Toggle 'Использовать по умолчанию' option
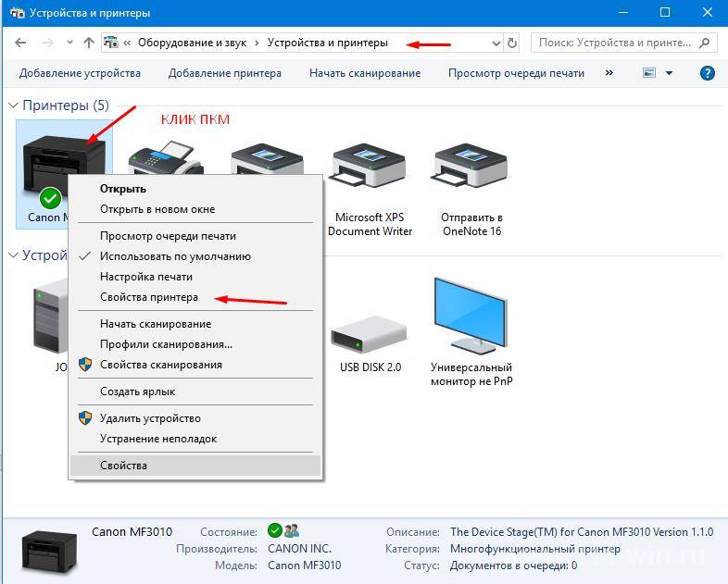728x584 pixels. (x=195, y=256)
